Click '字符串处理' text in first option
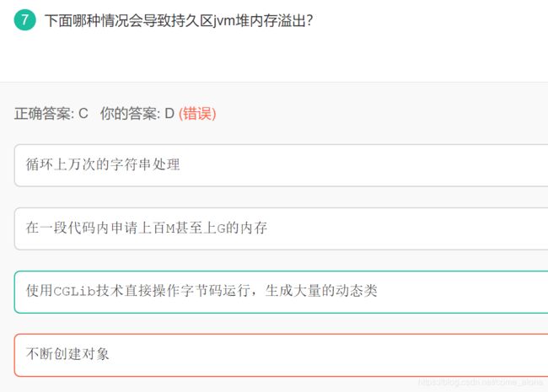Image resolution: width=548 pixels, height=392 pixels. pos(145,164)
